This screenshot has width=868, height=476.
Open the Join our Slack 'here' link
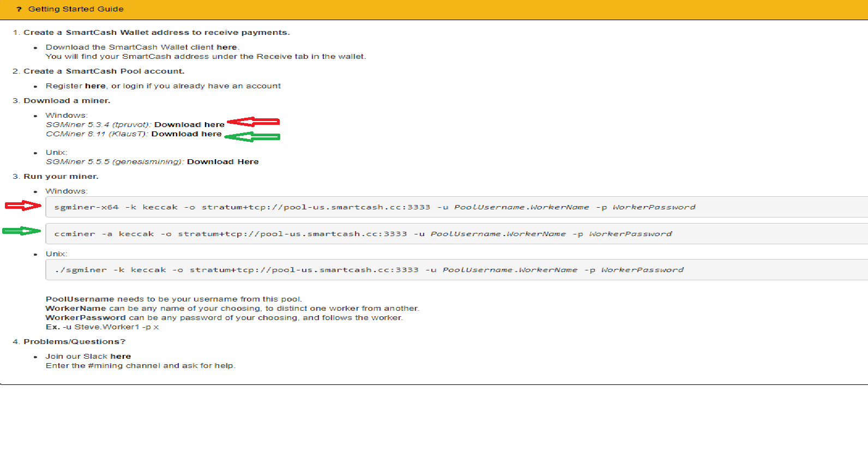(120, 357)
